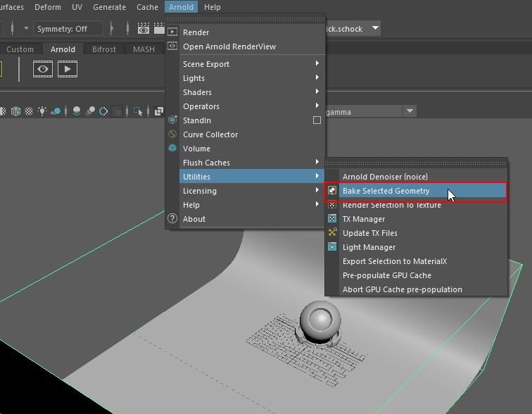Click the shader ball object in viewport

coord(320,324)
